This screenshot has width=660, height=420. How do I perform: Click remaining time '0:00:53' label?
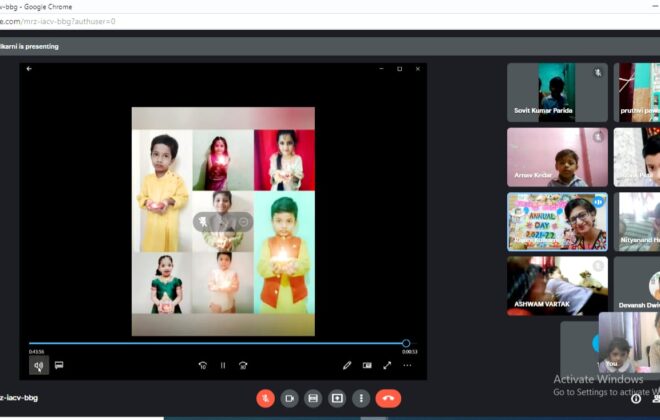tap(410, 352)
